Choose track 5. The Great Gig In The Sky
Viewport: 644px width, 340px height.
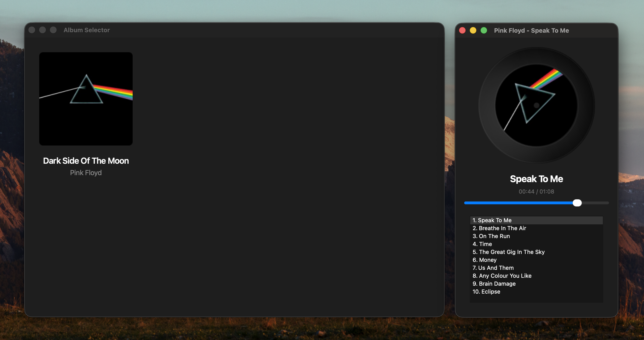click(509, 252)
